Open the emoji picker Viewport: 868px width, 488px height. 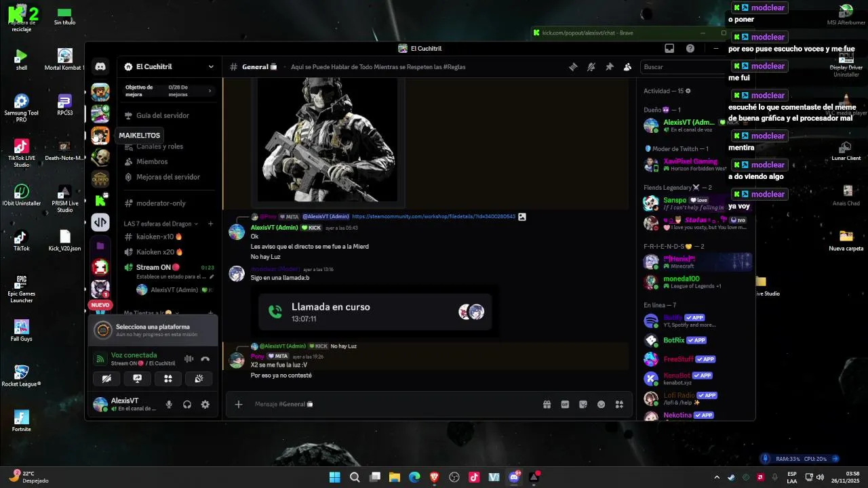pyautogui.click(x=601, y=405)
